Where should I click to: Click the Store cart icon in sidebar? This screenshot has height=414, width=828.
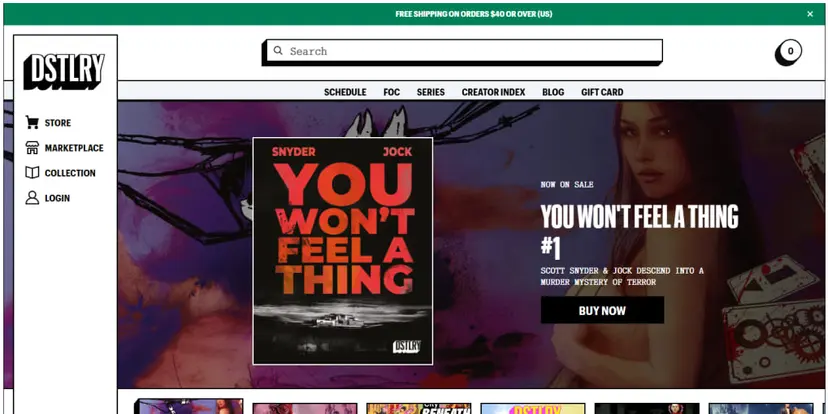click(x=32, y=123)
